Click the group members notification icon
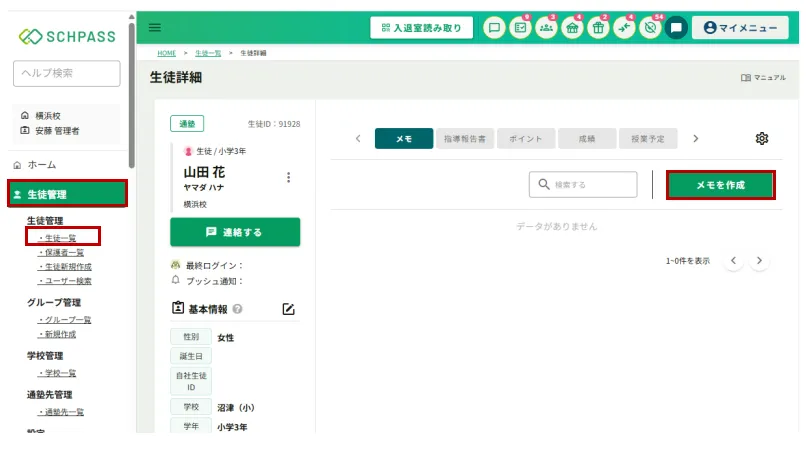Screen dimensions: 806x458 546,28
